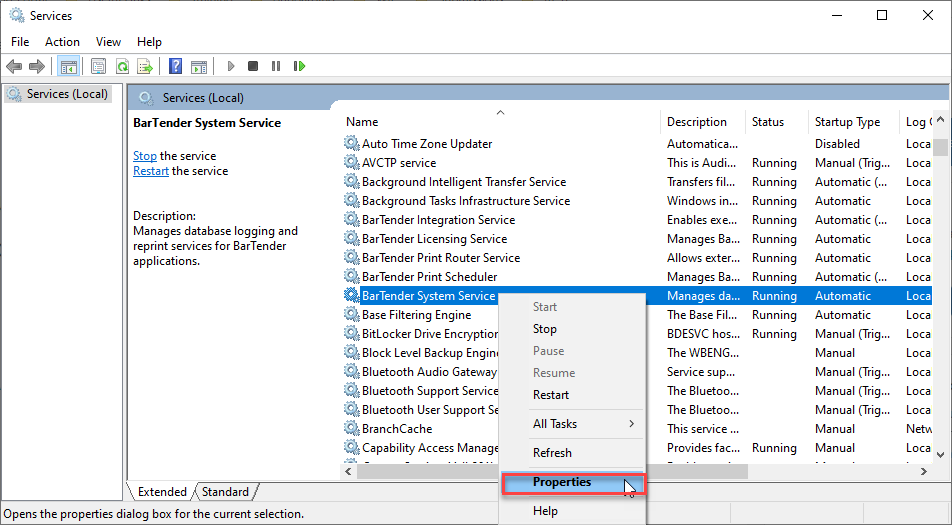Sort by the Name column header
The image size is (952, 525).
(500, 122)
